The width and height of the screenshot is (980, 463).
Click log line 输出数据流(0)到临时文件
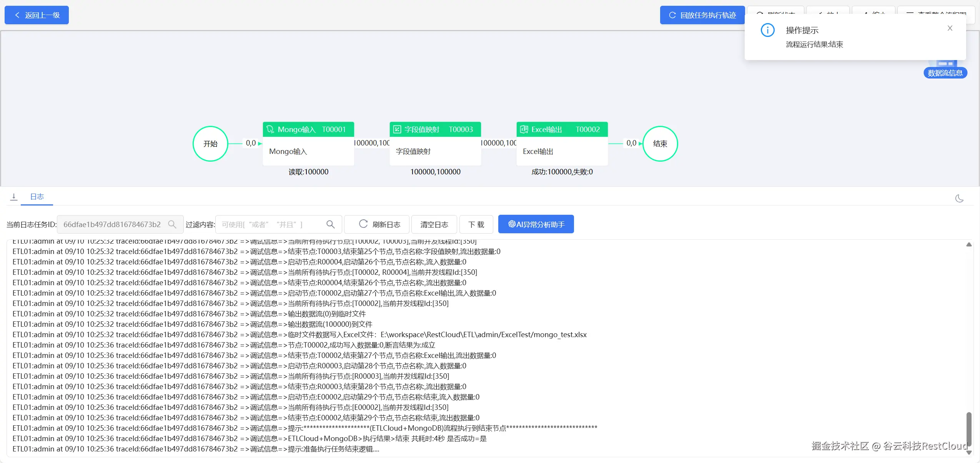pyautogui.click(x=189, y=314)
